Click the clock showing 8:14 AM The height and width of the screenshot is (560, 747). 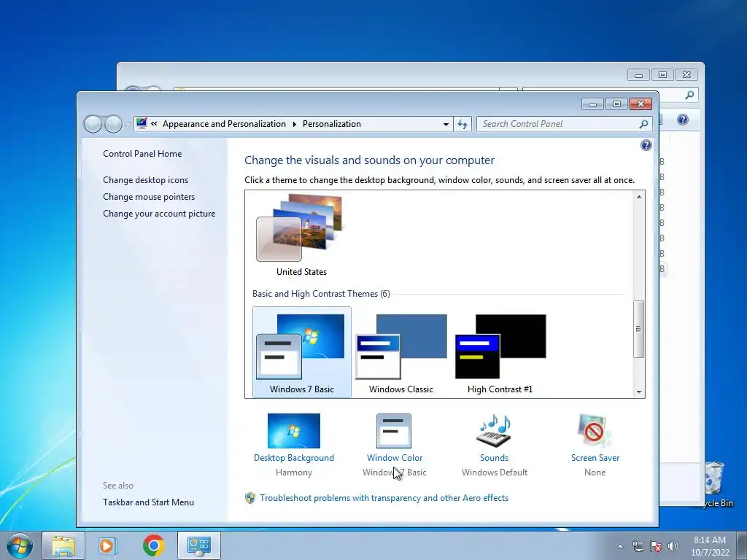pyautogui.click(x=709, y=545)
